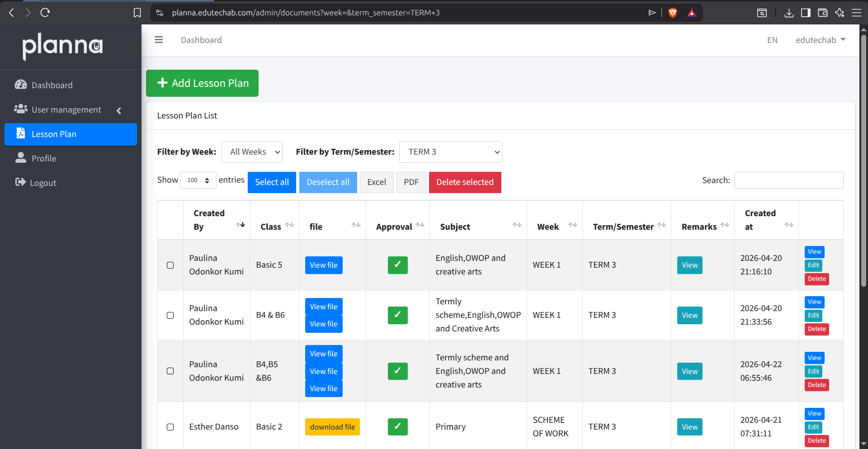Expand the User management submenu chevron
This screenshot has height=449, width=868.
pos(119,110)
